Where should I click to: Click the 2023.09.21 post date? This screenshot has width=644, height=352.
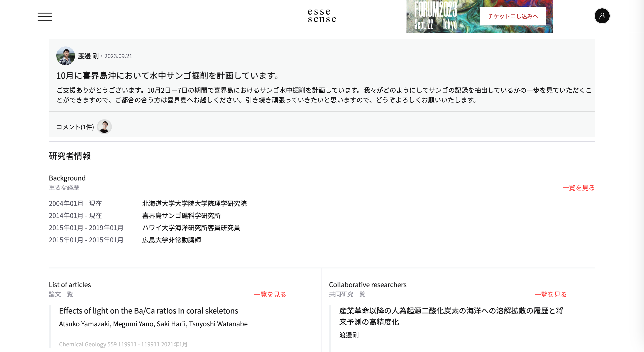[x=118, y=56]
